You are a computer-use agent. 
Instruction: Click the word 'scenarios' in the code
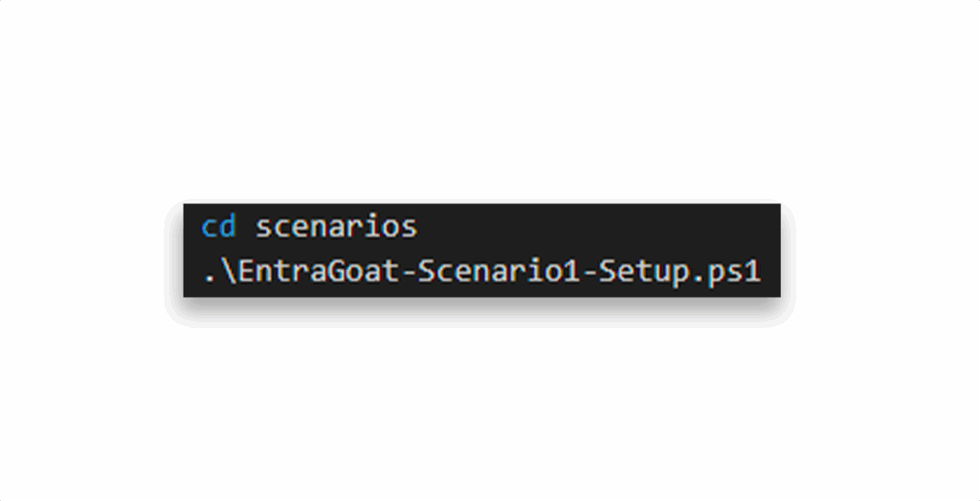(336, 227)
